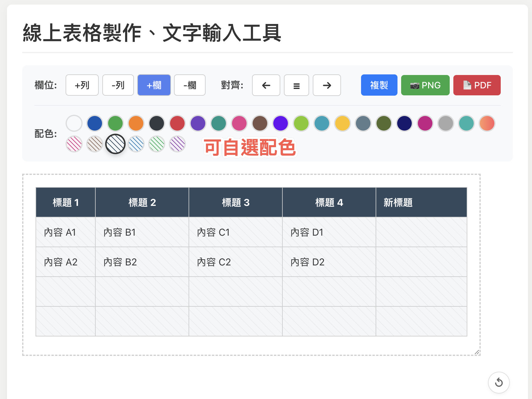Select the green color swatch
The width and height of the screenshot is (532, 399).
tap(115, 123)
